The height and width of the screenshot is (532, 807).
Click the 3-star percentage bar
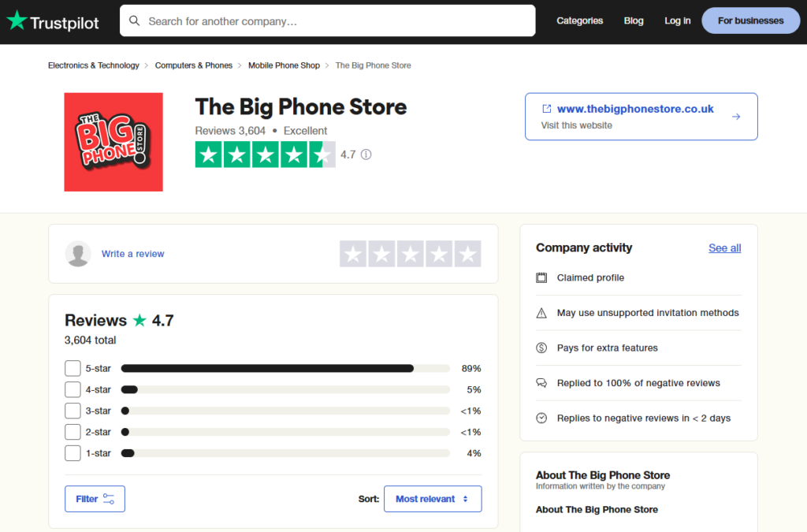tap(285, 411)
